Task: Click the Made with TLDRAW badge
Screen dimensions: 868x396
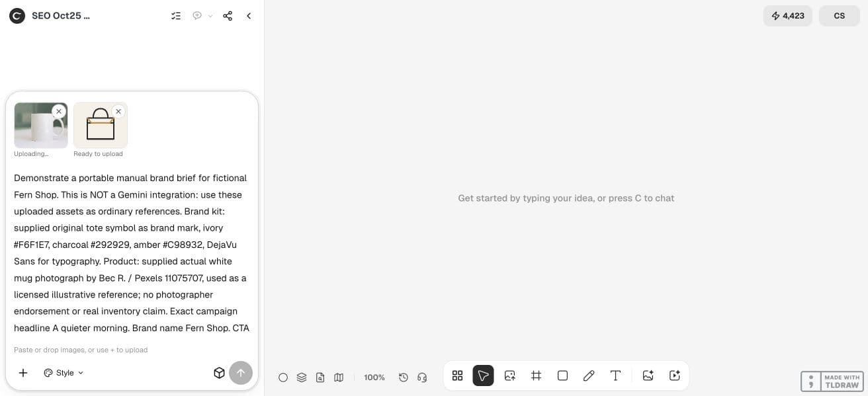Action: 832,381
